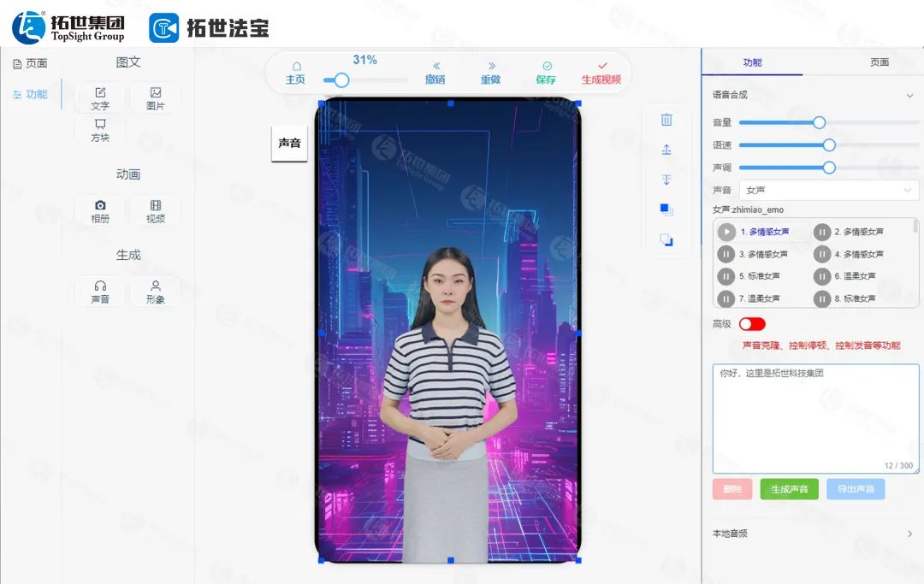924x584 pixels.
Task: Switch to 功能 tab in right panel
Action: (x=753, y=62)
